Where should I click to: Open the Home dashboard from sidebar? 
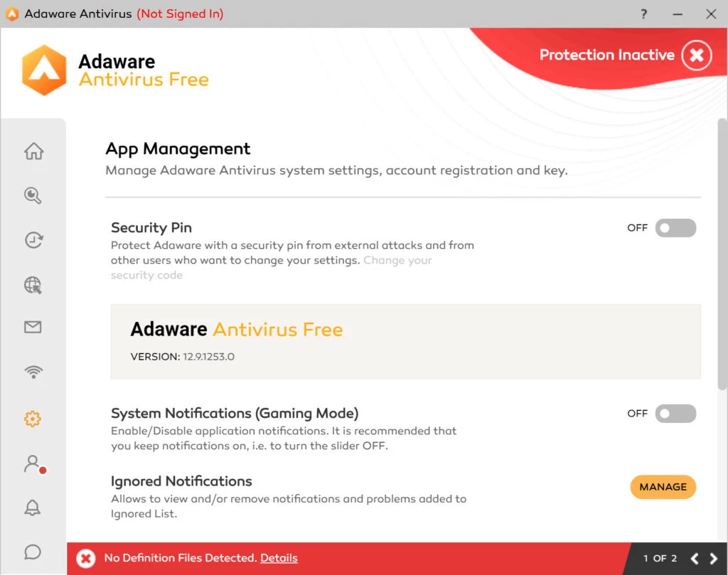pos(33,151)
